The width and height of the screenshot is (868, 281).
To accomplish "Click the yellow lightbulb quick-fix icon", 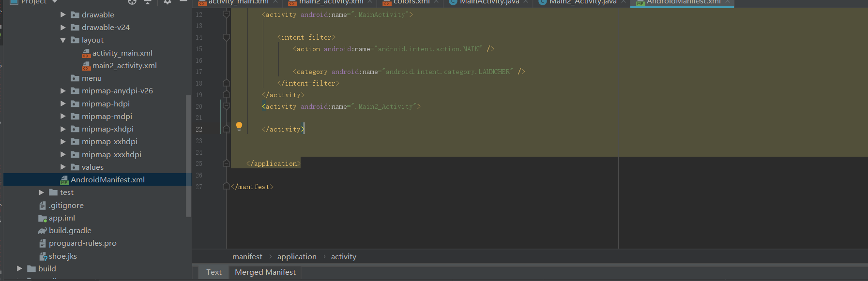I will click(239, 126).
